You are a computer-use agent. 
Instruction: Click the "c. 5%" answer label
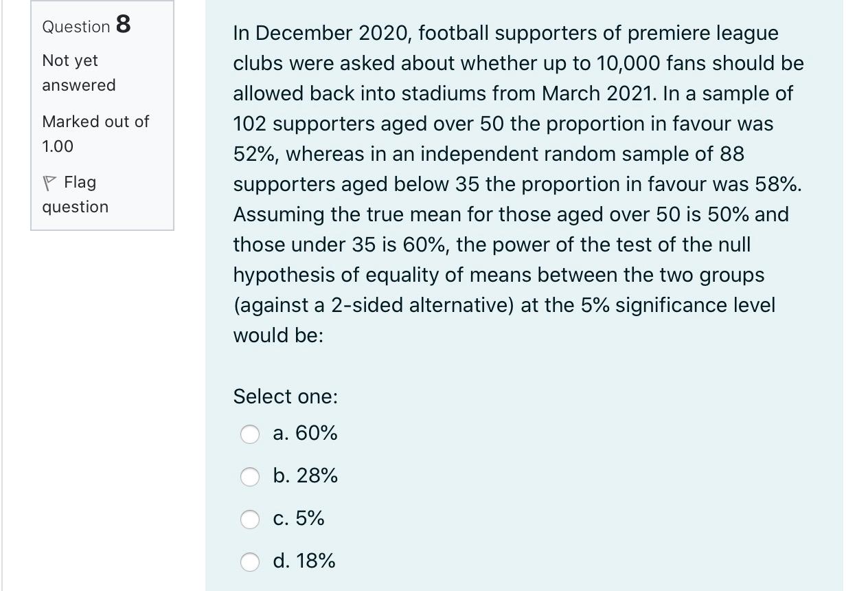[x=298, y=518]
